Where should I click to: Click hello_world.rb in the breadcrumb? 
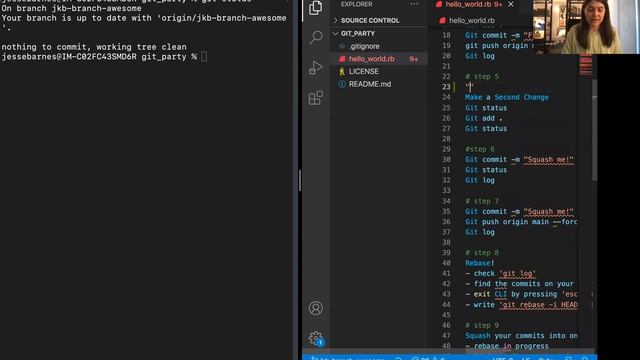tap(472, 20)
